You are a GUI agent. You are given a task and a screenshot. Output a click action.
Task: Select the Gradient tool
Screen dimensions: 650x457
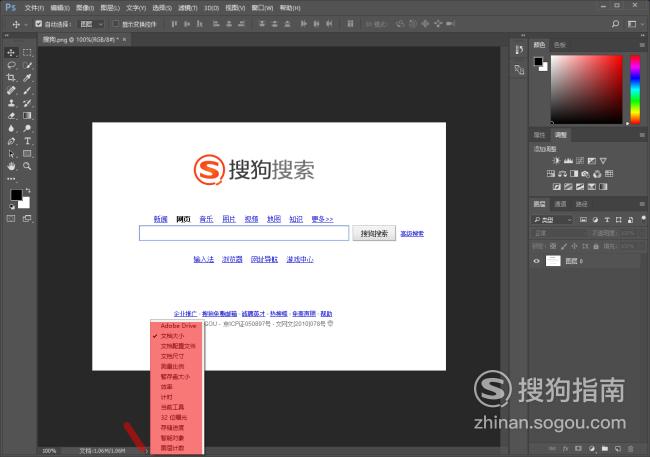pos(27,116)
